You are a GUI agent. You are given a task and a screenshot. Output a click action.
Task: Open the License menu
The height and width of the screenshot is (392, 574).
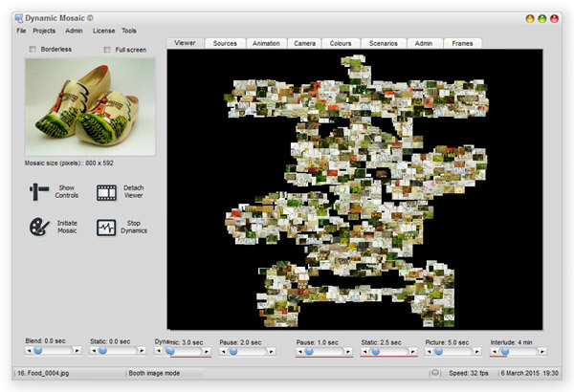click(103, 31)
